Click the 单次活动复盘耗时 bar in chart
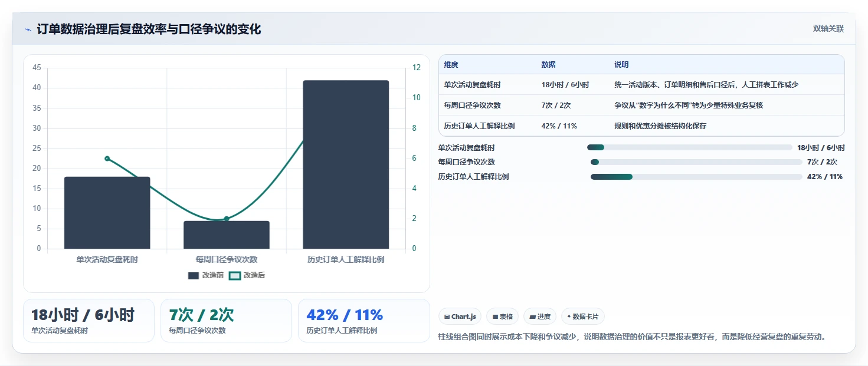The image size is (868, 366). 107,213
